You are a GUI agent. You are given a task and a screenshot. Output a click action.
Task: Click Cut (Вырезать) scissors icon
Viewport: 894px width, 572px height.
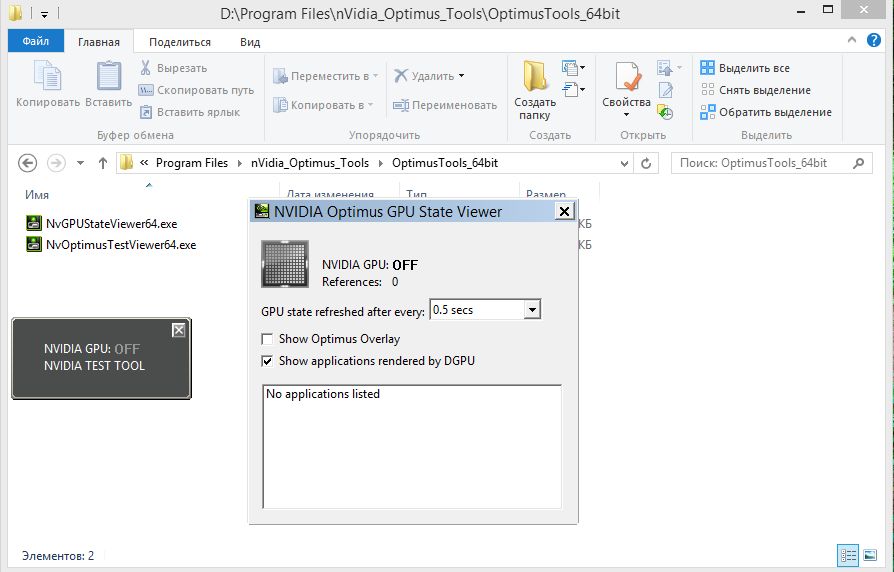pyautogui.click(x=145, y=68)
